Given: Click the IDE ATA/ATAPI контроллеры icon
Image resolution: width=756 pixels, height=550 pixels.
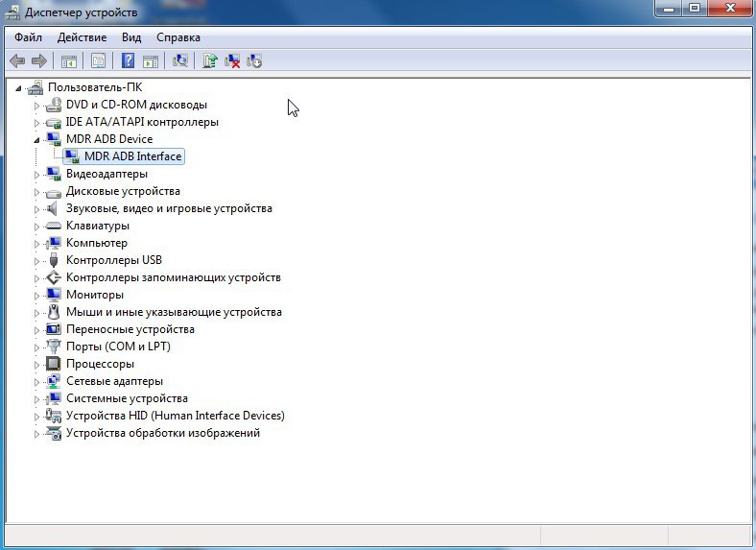Looking at the screenshot, I should tap(54, 123).
